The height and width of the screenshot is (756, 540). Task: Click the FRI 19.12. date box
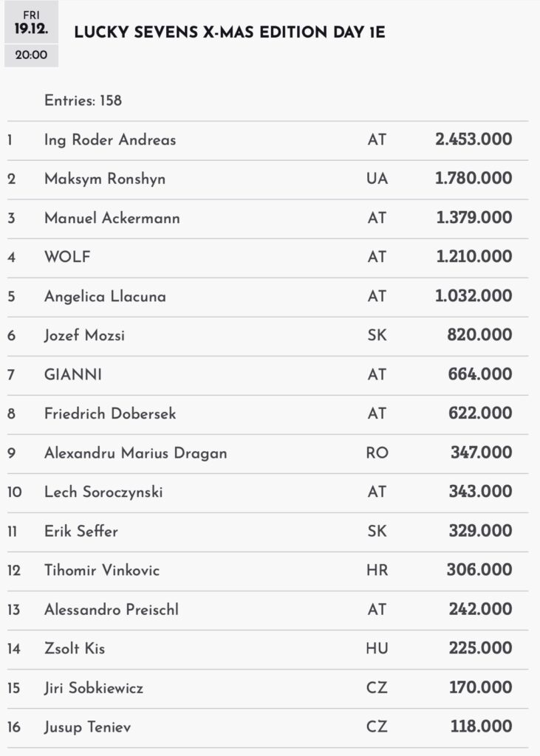click(31, 23)
